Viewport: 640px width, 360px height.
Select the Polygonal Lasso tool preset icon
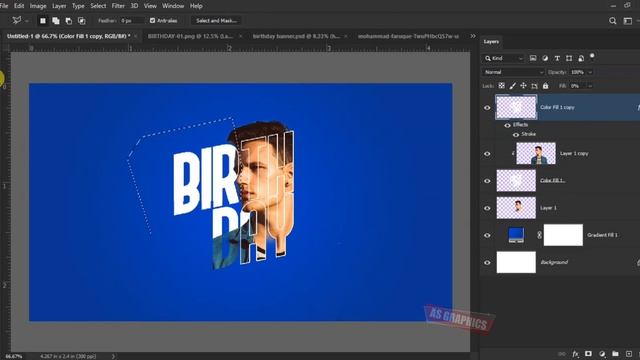(x=17, y=20)
